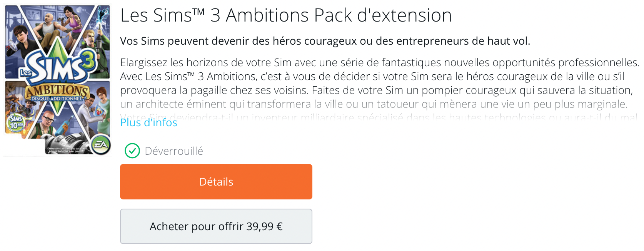Click the Disque Additionnel text on cover
This screenshot has height=251, width=644.
(x=57, y=99)
